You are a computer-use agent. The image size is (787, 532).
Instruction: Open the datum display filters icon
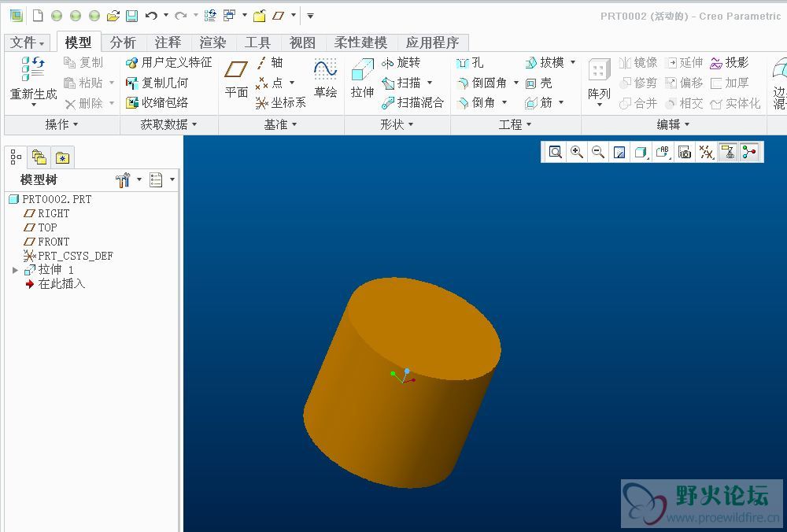[706, 152]
